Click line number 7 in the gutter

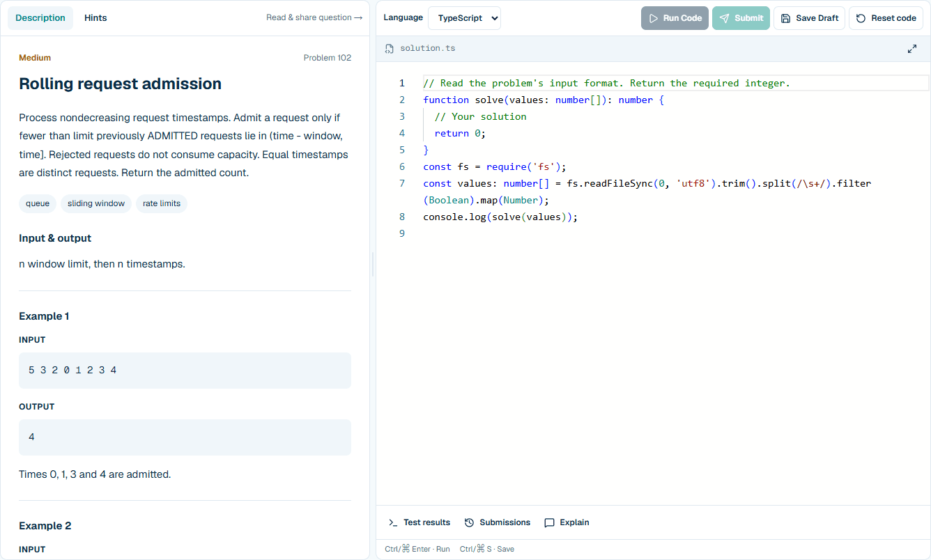tap(401, 183)
